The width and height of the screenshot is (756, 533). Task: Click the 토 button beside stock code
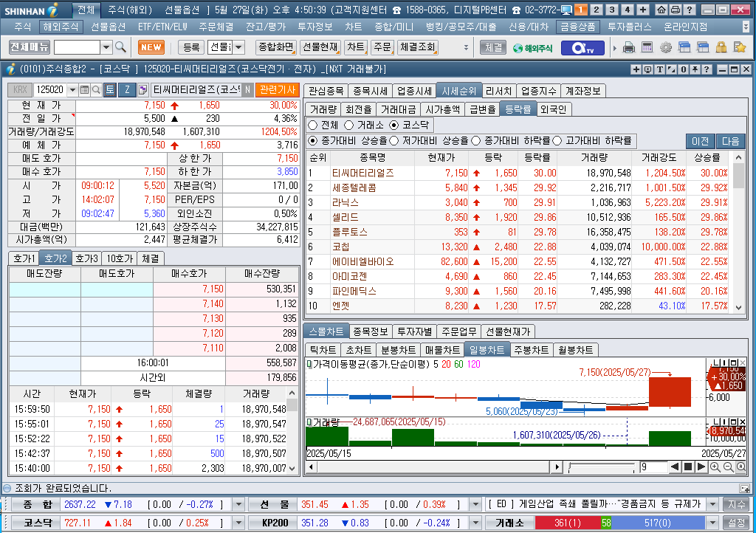coord(110,89)
